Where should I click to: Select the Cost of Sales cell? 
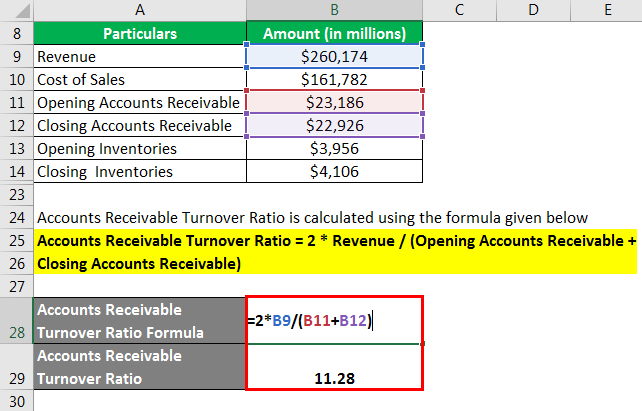[140, 79]
